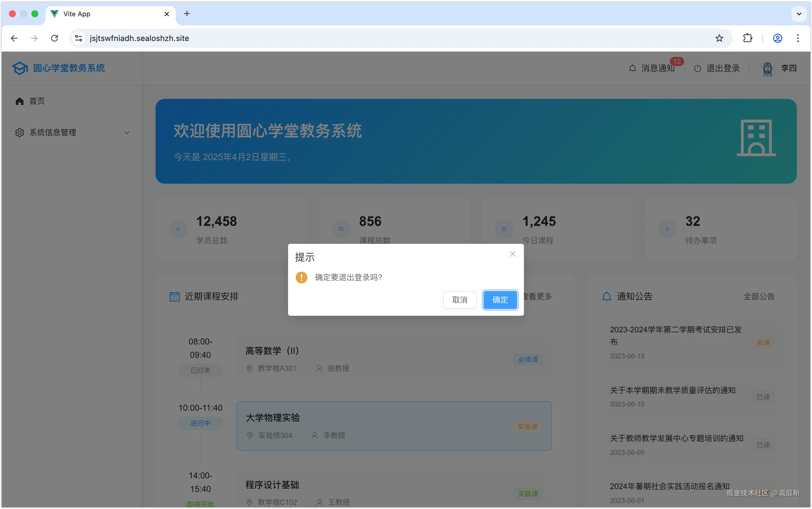The height and width of the screenshot is (509, 812).
Task: Click the 确定 confirm button
Action: click(x=500, y=300)
